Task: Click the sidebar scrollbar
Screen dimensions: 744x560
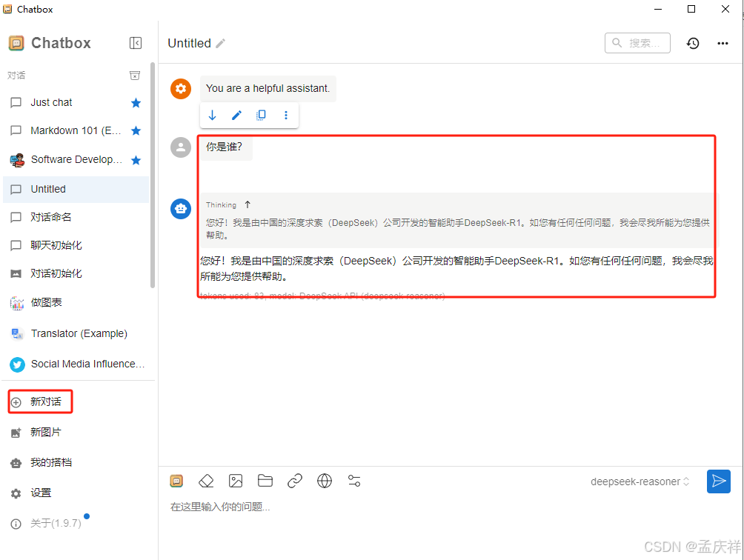Action: click(x=153, y=175)
